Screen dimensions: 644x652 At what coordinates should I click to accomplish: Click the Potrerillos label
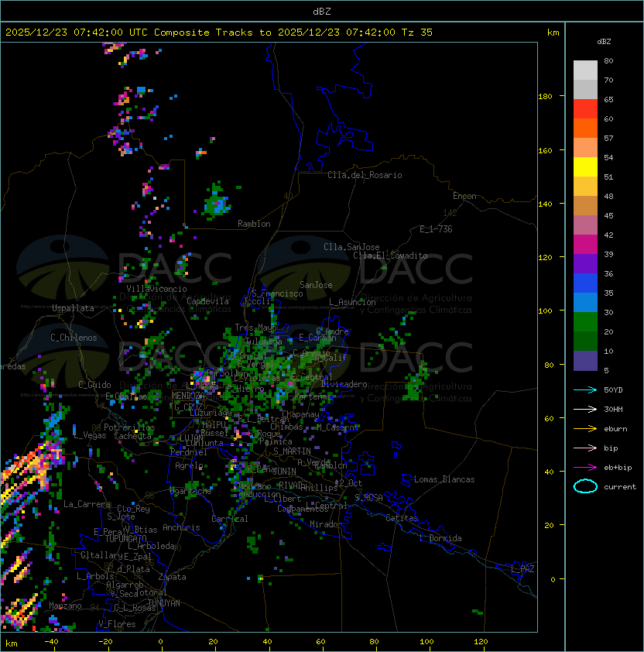click(129, 427)
